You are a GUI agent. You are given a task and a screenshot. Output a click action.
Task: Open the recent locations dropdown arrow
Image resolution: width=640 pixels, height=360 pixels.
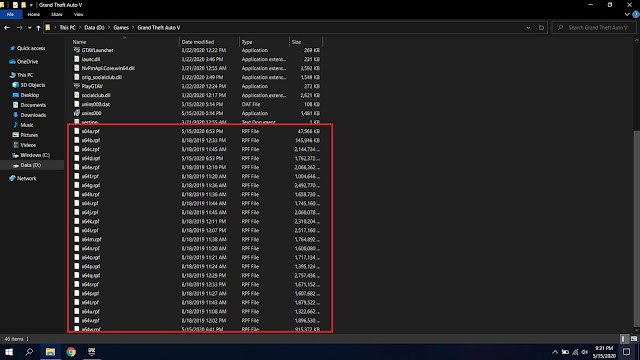[29, 28]
